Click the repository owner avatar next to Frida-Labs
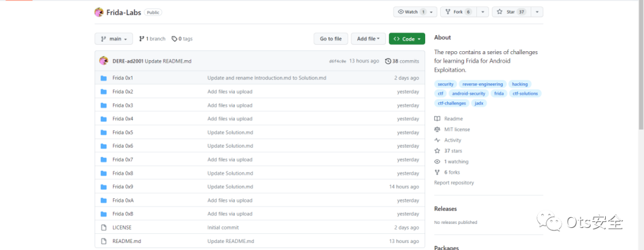 point(99,12)
